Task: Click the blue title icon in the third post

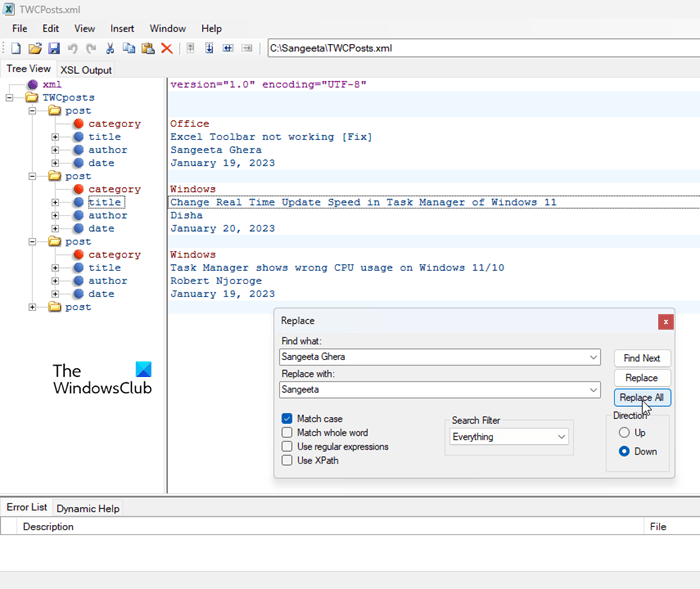Action: click(79, 267)
